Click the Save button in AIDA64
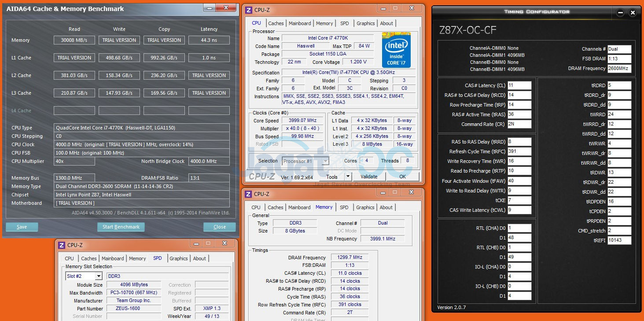Image resolution: width=644 pixels, height=321 pixels. 22,227
